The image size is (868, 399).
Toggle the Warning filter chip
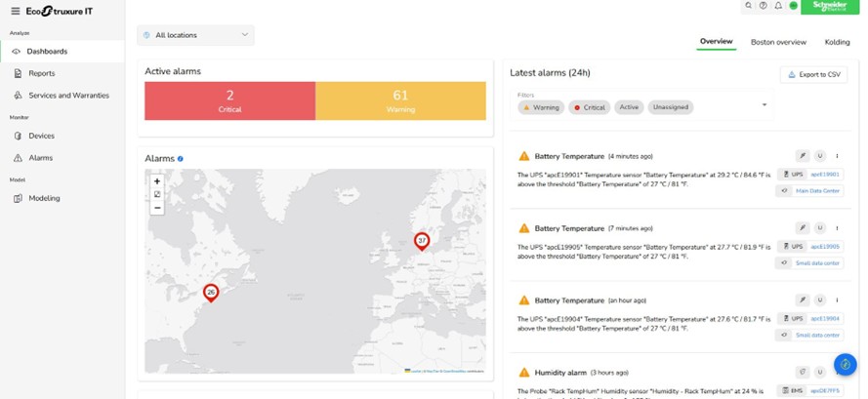click(541, 107)
